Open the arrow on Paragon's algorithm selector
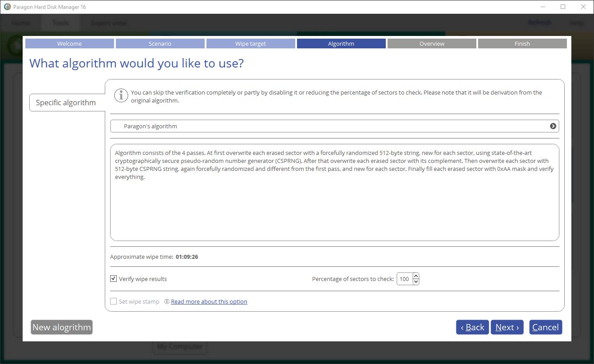 pos(553,126)
